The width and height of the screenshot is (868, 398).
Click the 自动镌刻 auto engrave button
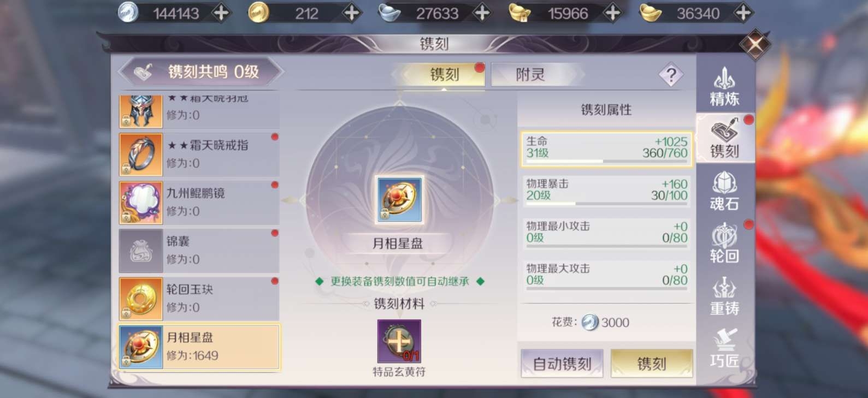coord(562,364)
